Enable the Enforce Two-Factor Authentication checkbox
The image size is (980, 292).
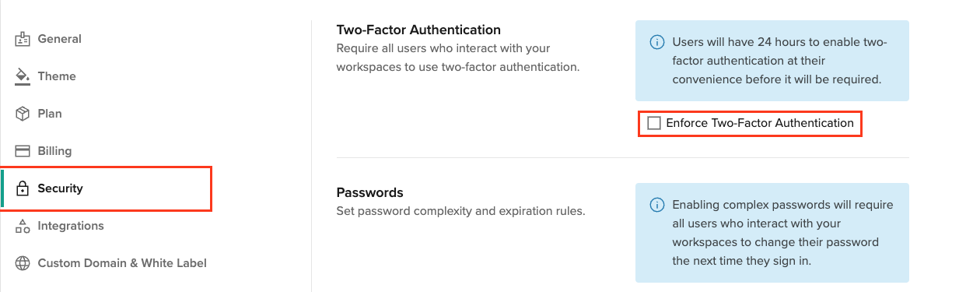click(654, 123)
